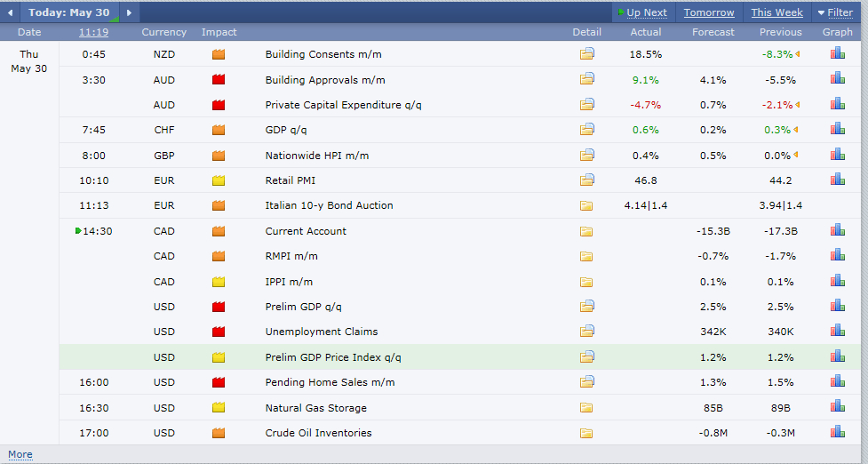Switch to Tomorrow view

pos(709,12)
